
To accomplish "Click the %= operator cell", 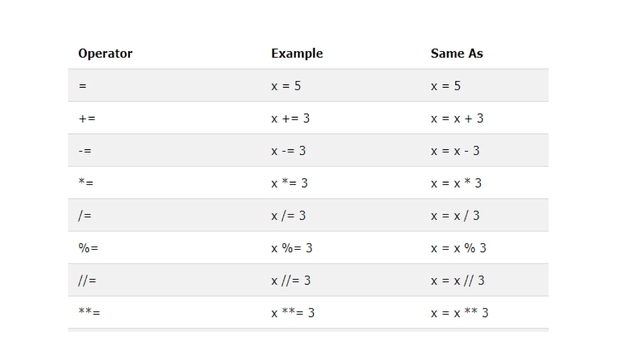I will click(88, 248).
